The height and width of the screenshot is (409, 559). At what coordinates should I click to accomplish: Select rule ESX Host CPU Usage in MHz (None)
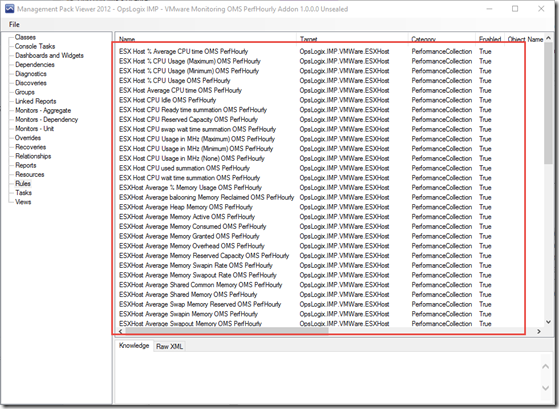[x=191, y=158]
